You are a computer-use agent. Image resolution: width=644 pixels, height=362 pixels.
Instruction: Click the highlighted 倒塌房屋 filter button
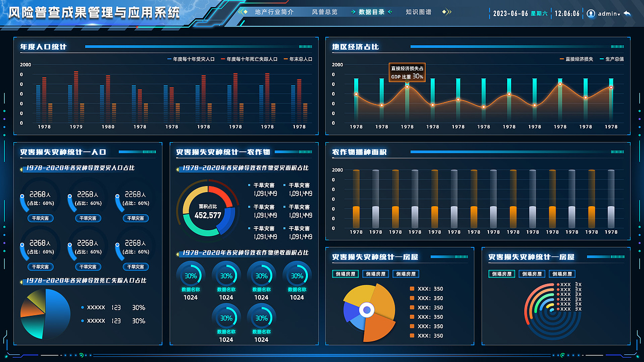click(x=346, y=274)
